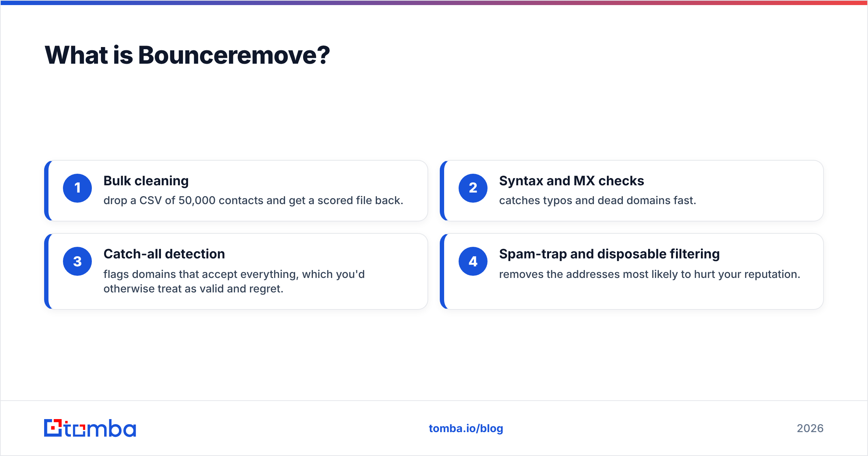Viewport: 868px width, 456px height.
Task: Select 'Spam-trap and disposable filtering' heading
Action: coord(609,254)
